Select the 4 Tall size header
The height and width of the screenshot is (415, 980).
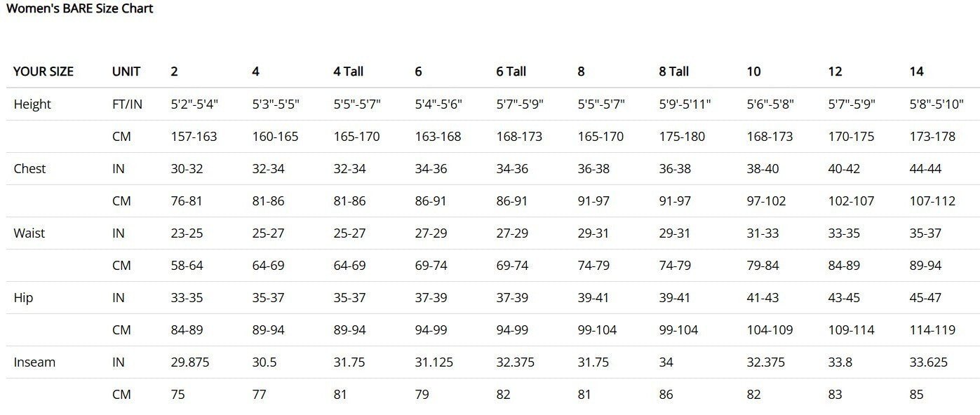348,72
